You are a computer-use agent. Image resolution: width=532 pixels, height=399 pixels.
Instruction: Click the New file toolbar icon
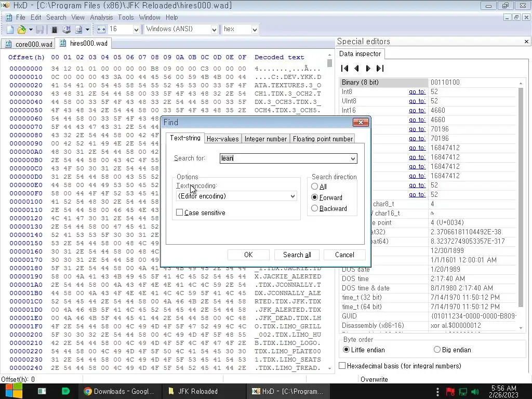pyautogui.click(x=10, y=30)
